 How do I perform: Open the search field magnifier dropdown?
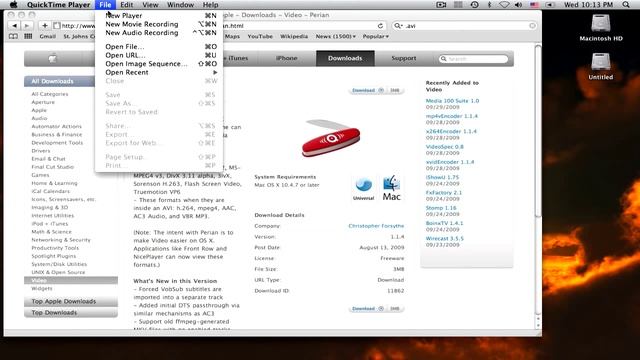click(398, 26)
